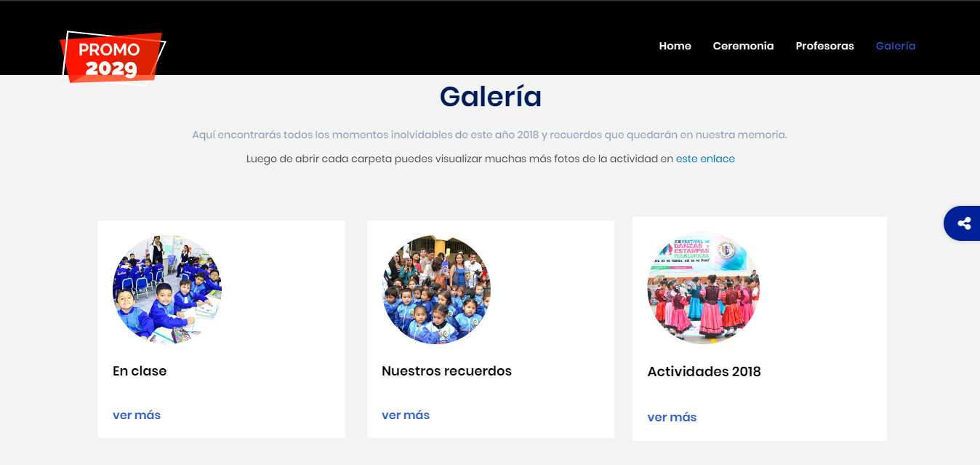Click the Galería page heading

click(490, 97)
